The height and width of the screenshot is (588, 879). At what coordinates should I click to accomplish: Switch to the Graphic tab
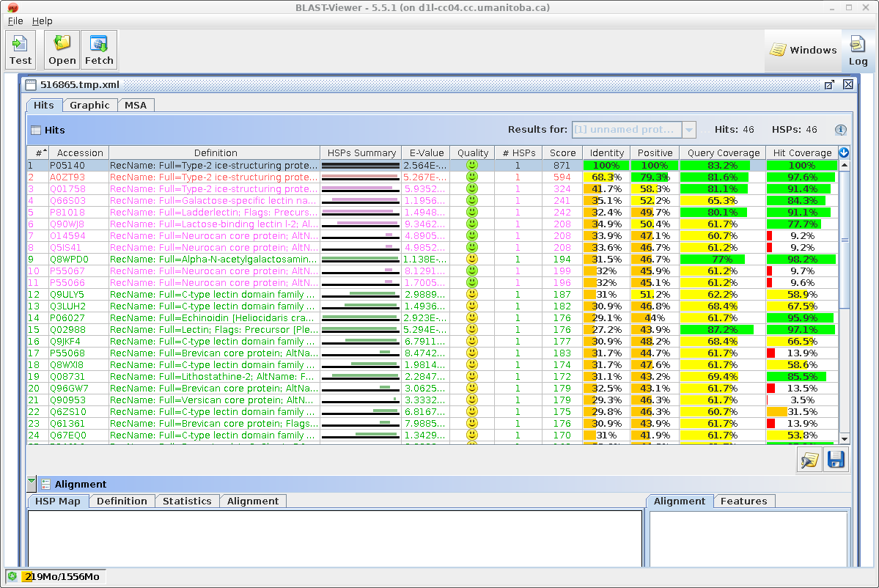tap(89, 105)
